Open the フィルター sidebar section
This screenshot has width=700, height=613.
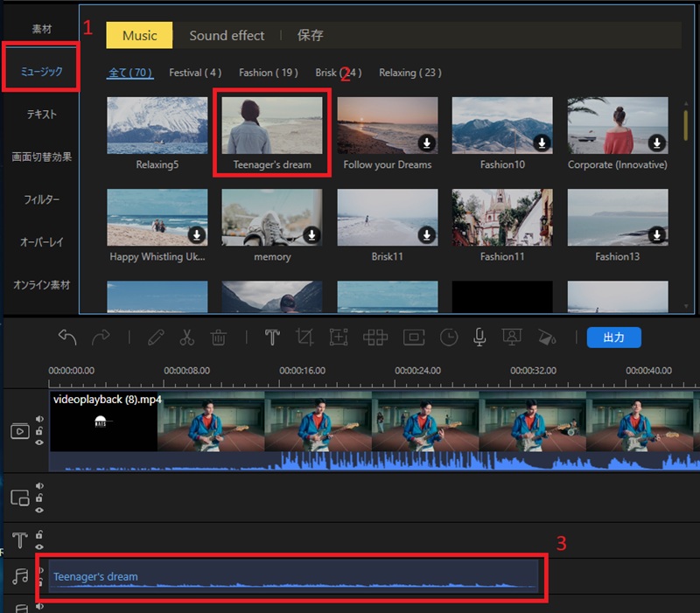click(41, 199)
